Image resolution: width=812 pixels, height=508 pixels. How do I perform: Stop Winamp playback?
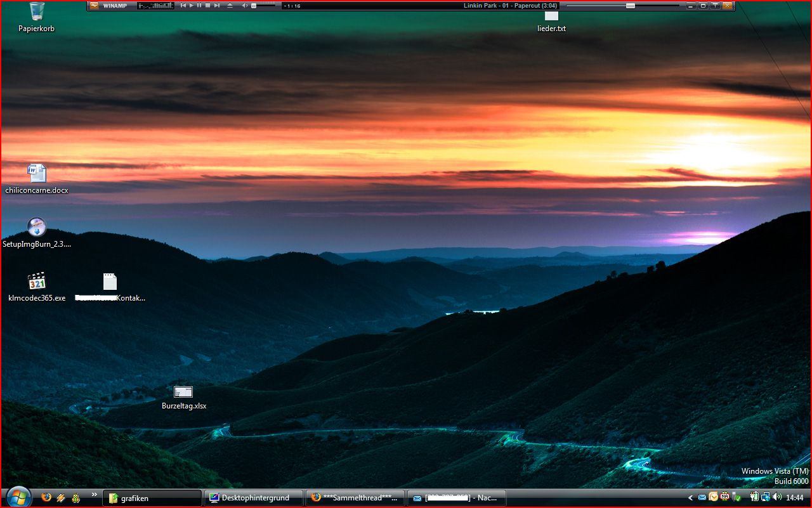[x=208, y=5]
